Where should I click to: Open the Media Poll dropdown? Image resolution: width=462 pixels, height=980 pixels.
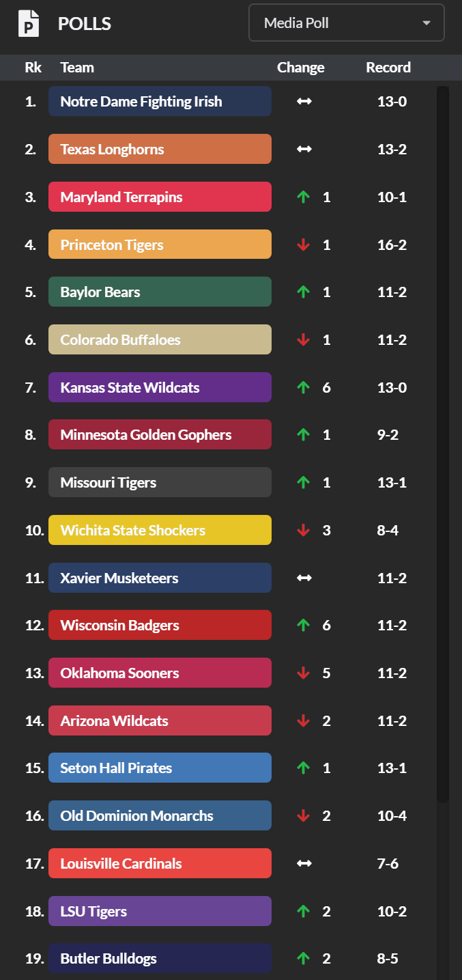[x=346, y=23]
